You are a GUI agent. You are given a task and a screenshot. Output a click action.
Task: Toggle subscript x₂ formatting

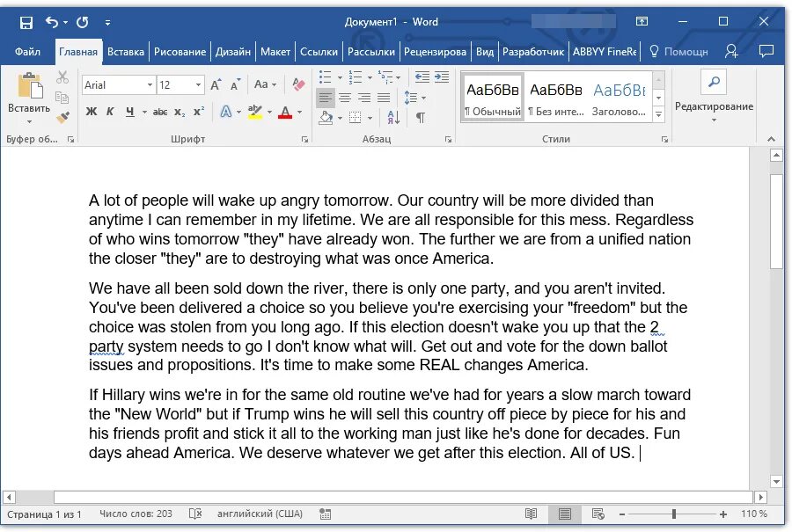click(x=180, y=112)
